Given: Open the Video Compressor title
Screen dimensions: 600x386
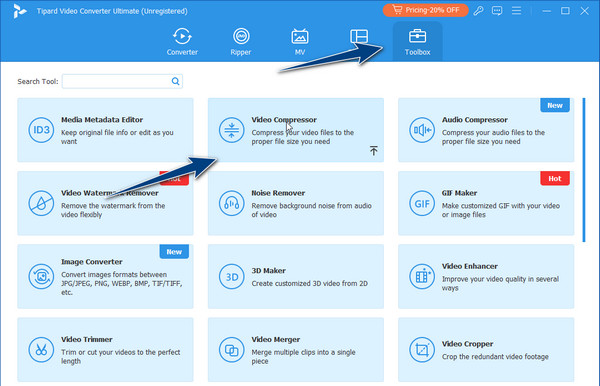Looking at the screenshot, I should 284,120.
